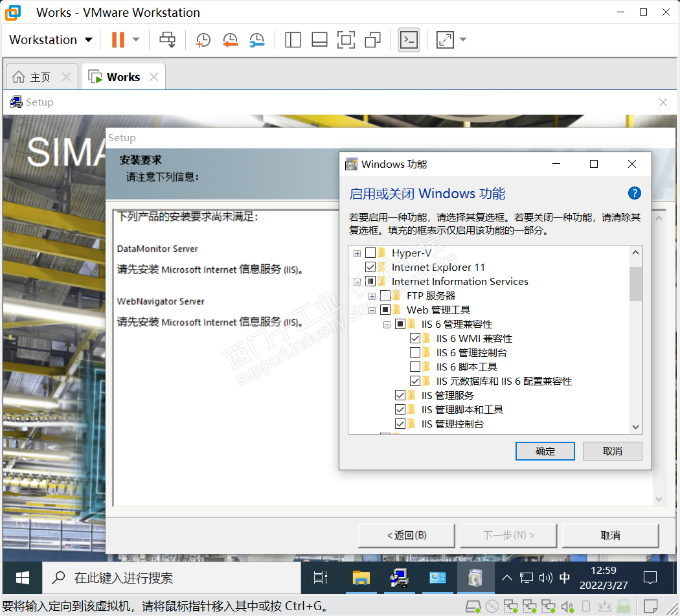680x616 pixels.
Task: Enter full screen mode
Action: tap(346, 40)
